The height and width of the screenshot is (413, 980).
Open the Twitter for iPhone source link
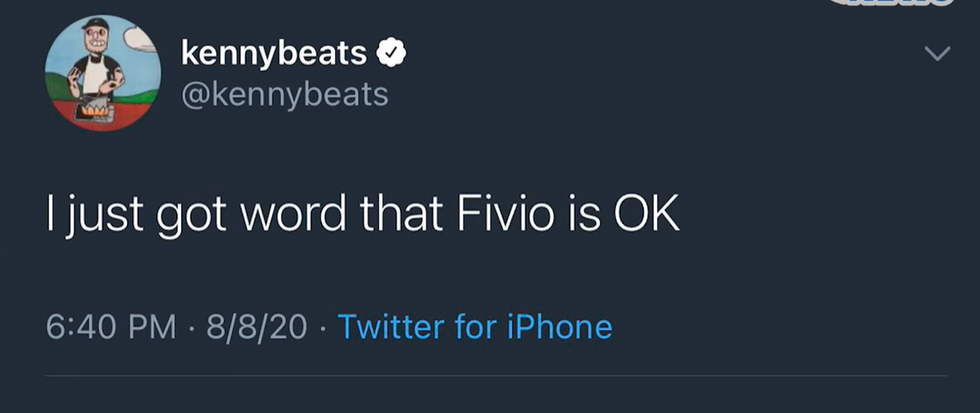tap(474, 327)
